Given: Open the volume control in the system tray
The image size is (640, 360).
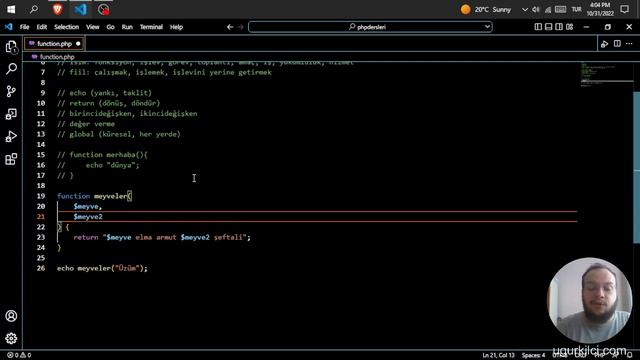Looking at the screenshot, I should (x=536, y=9).
